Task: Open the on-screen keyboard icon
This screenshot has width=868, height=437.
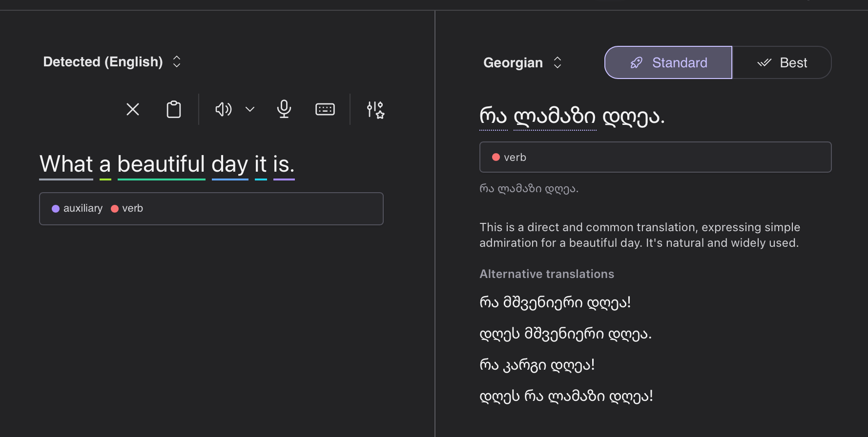Action: point(325,109)
